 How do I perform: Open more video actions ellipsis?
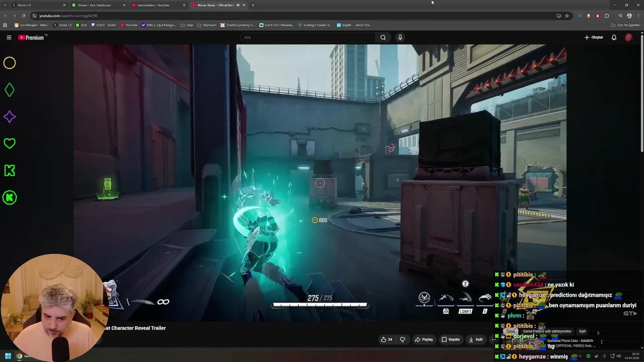pyautogui.click(x=494, y=339)
